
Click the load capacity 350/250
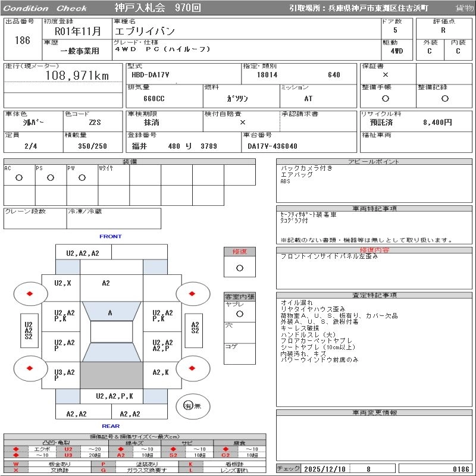tap(93, 146)
